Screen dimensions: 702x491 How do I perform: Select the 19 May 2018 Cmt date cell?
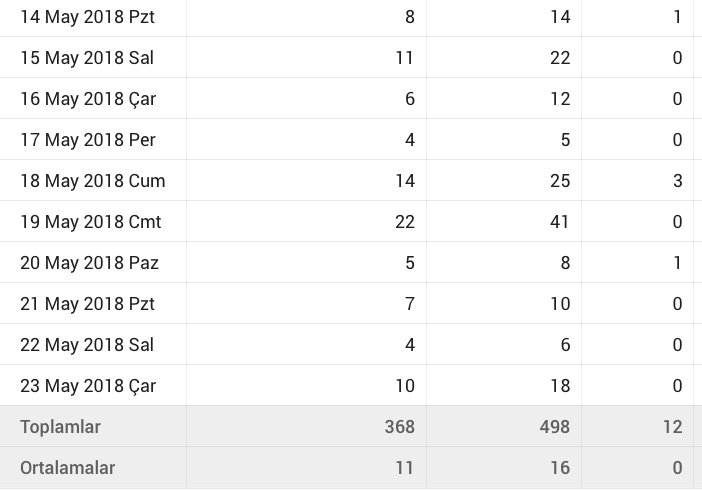click(90, 222)
